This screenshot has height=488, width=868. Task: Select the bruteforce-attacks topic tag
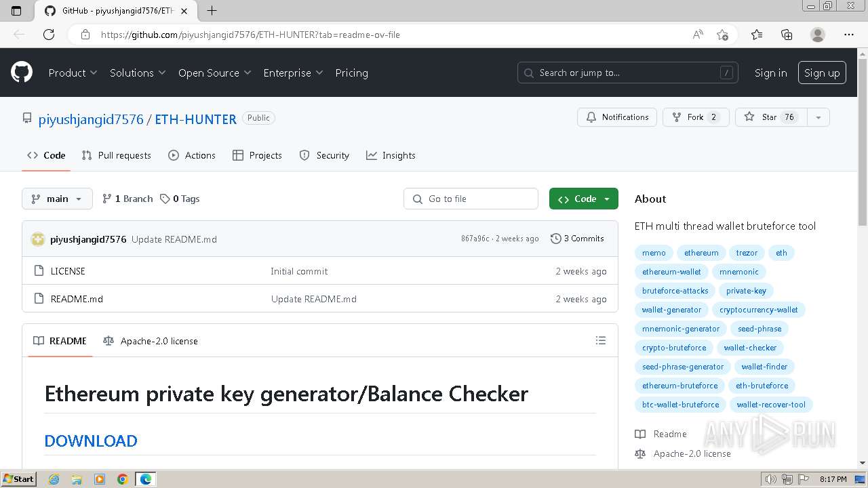point(675,291)
